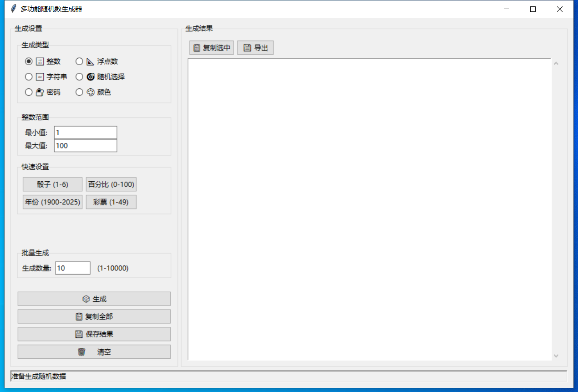This screenshot has height=392, width=578.
Task: Click the ruler triangle icon beside 浮点数
Action: (x=90, y=61)
